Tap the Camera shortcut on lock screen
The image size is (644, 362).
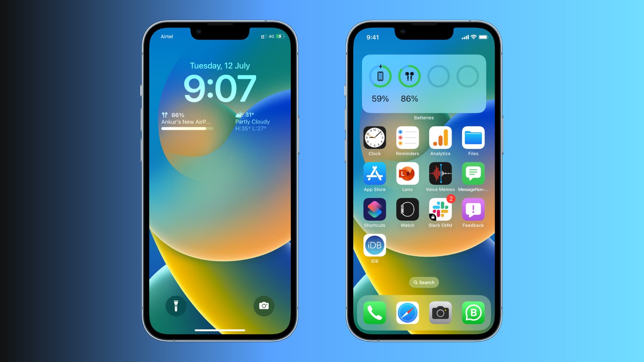[x=265, y=305]
